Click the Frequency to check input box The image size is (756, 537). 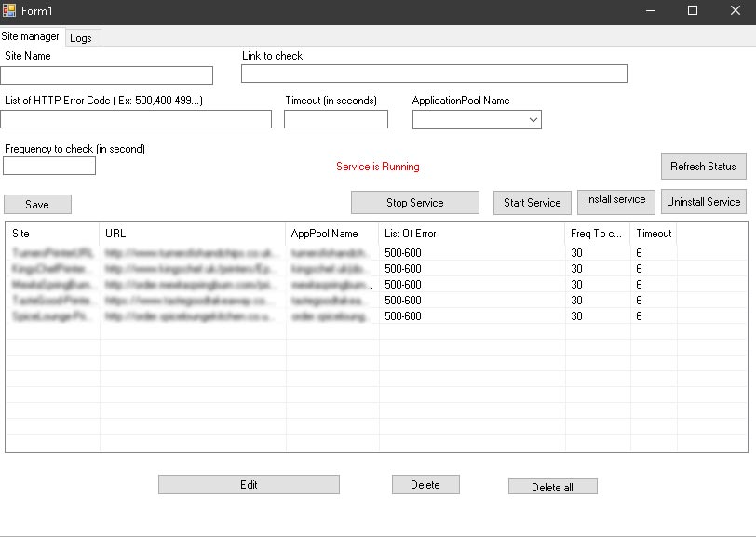49,166
